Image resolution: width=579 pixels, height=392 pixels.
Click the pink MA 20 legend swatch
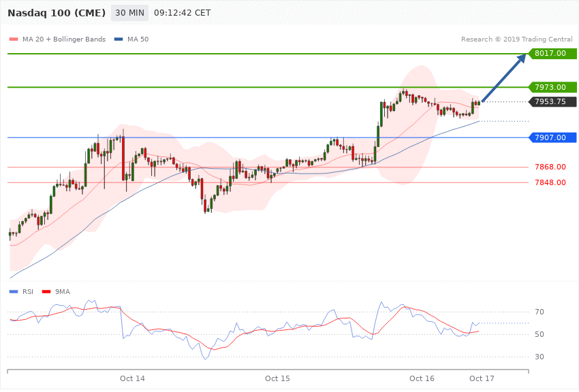[x=14, y=39]
